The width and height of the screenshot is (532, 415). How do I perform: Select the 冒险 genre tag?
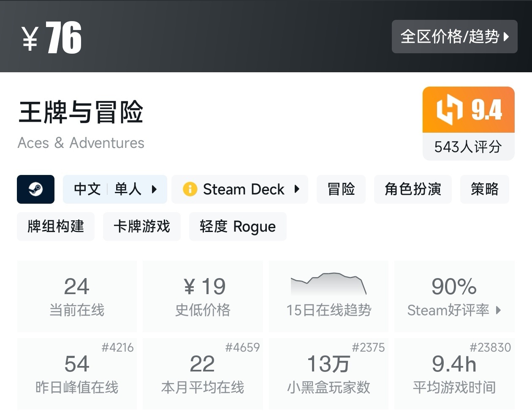(x=341, y=189)
